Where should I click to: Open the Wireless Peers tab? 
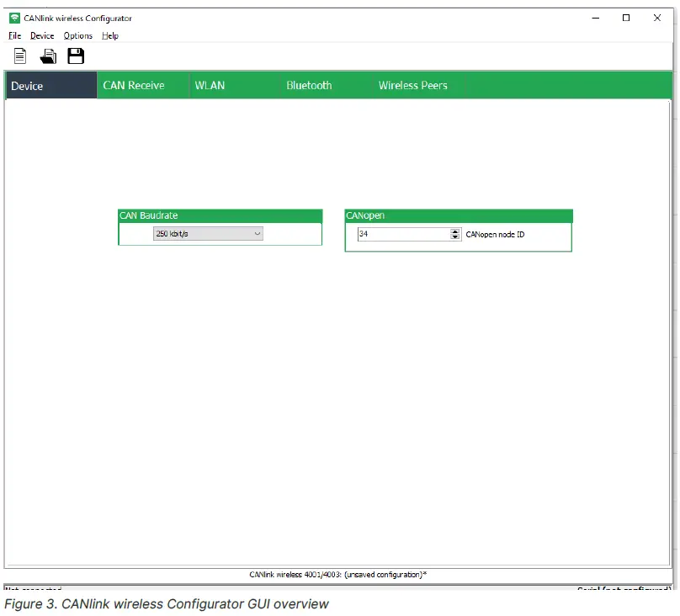point(412,86)
